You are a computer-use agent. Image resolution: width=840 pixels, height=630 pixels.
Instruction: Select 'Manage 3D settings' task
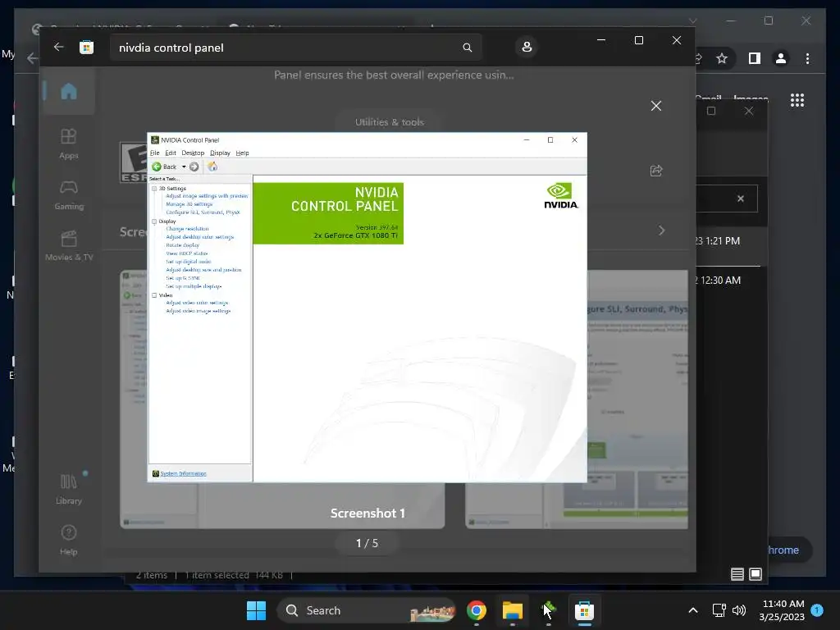(x=189, y=204)
